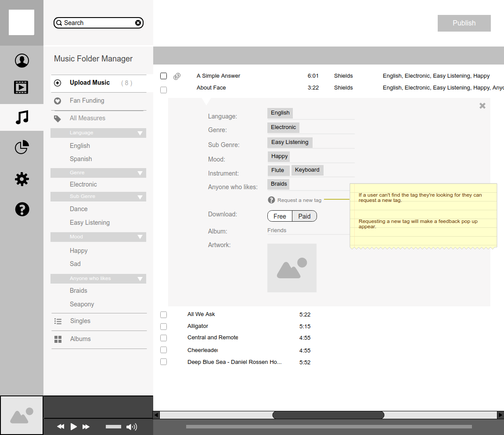Select the Paid download option
Screen dimensions: 504x435
304,216
